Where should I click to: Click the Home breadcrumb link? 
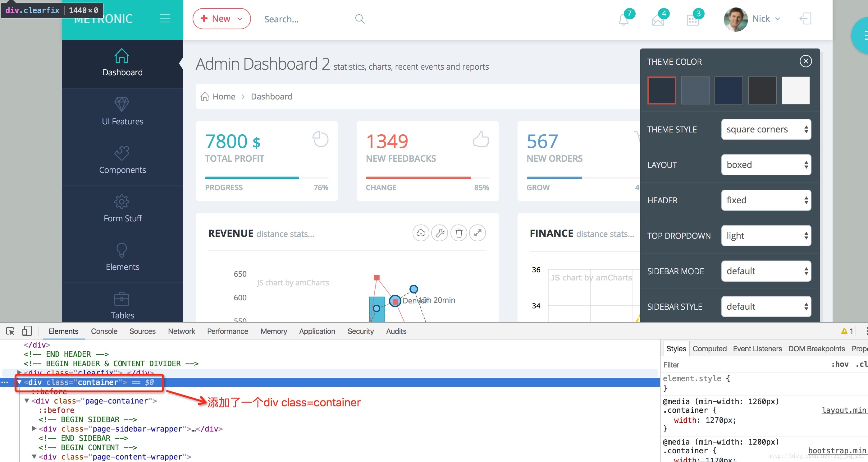click(x=224, y=97)
